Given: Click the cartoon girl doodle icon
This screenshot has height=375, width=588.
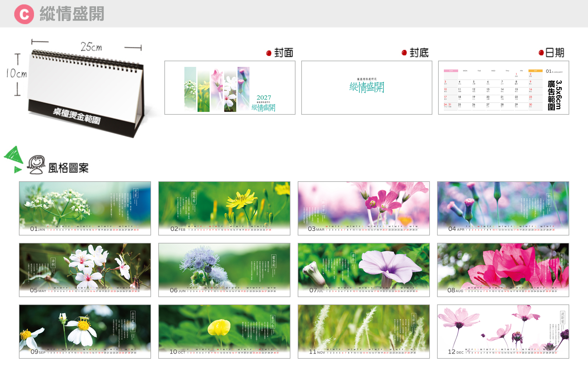Looking at the screenshot, I should pyautogui.click(x=36, y=164).
